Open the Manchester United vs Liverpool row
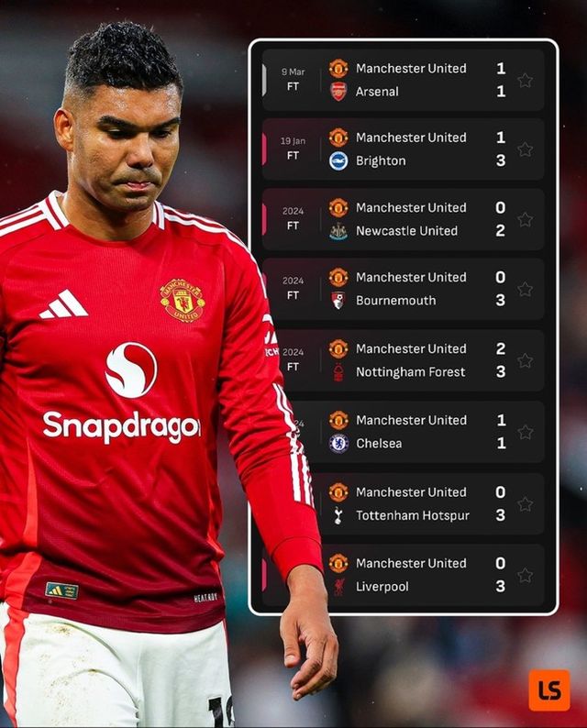Image resolution: width=587 pixels, height=728 pixels. (x=403, y=575)
